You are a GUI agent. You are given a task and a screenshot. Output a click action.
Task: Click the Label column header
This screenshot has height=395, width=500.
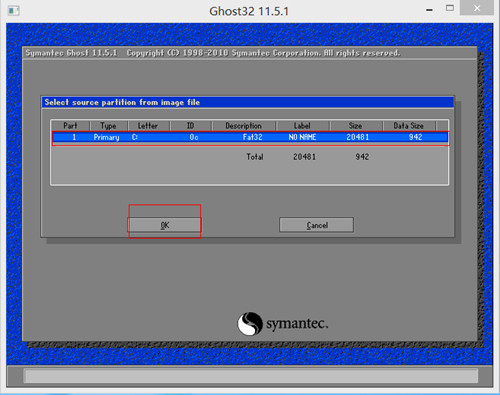click(x=302, y=126)
